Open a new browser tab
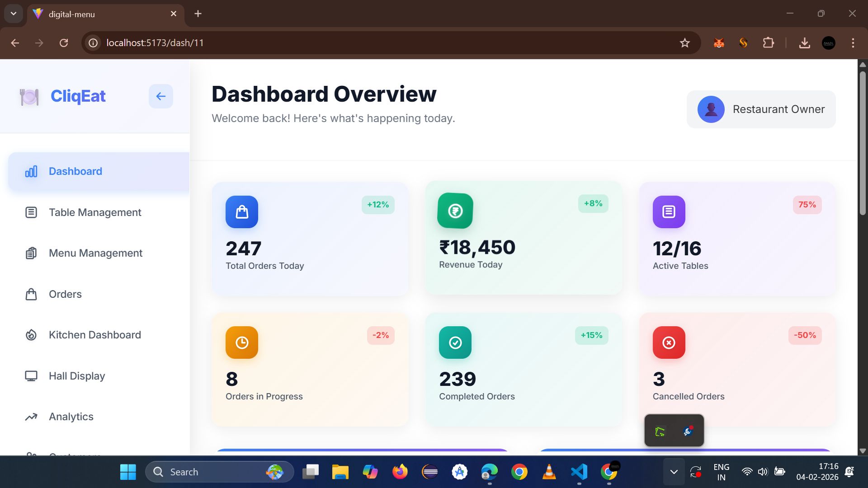The image size is (868, 488). click(198, 14)
